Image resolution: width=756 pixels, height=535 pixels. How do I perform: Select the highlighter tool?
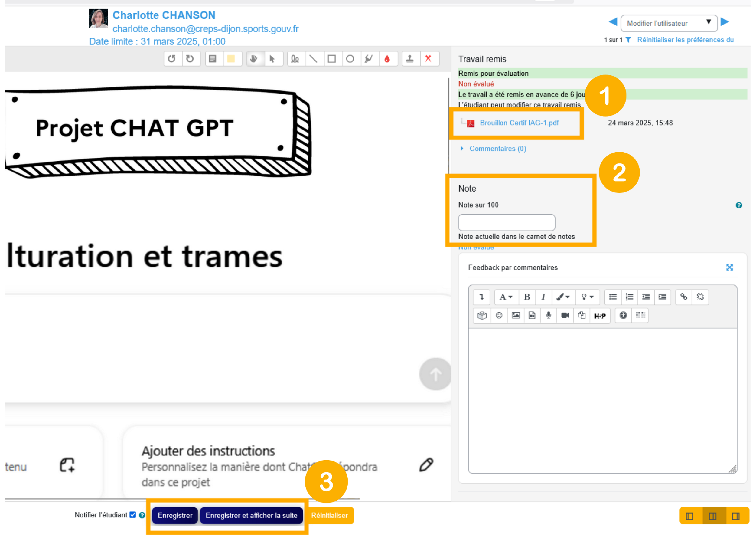[x=369, y=59]
